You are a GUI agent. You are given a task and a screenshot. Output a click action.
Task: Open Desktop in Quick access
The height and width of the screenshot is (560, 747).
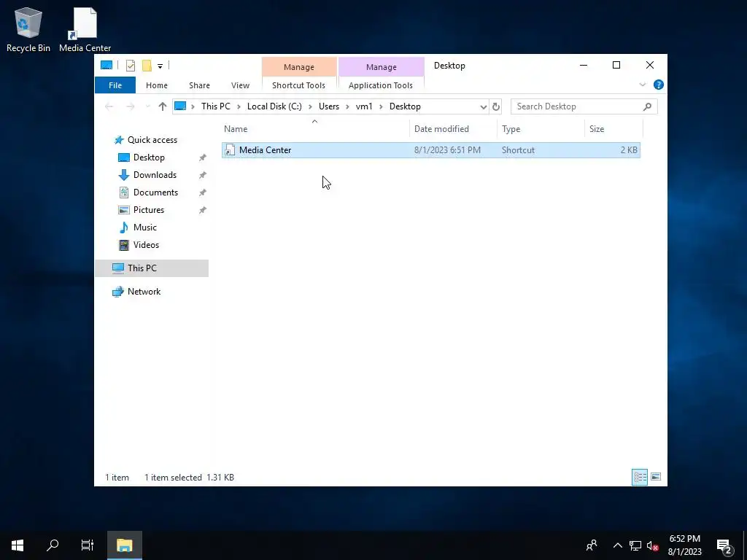tap(149, 157)
